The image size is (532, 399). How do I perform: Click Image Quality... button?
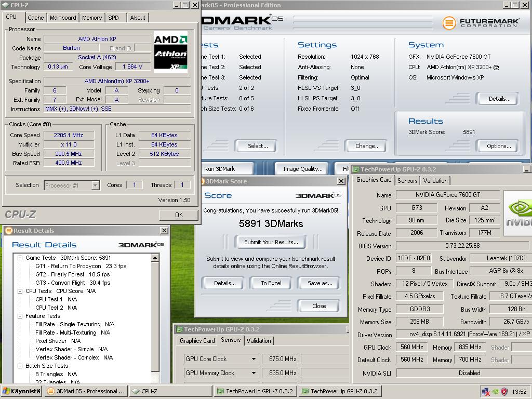(x=303, y=169)
